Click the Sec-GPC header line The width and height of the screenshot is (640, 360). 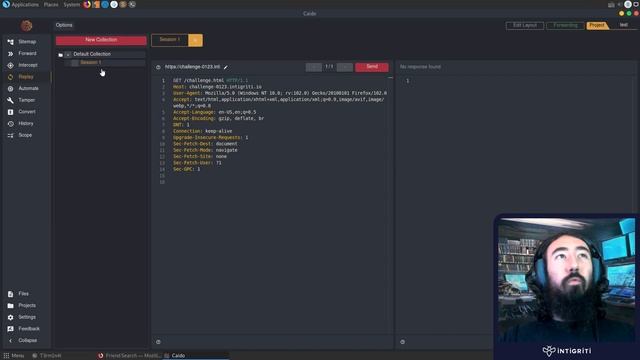(x=187, y=169)
